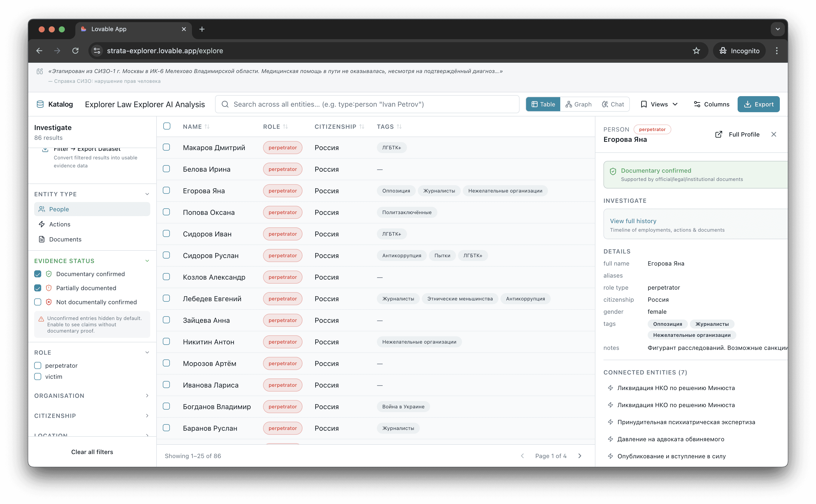Click sort arrows beside TAGS column
Screen dimensions: 816x504
point(399,127)
